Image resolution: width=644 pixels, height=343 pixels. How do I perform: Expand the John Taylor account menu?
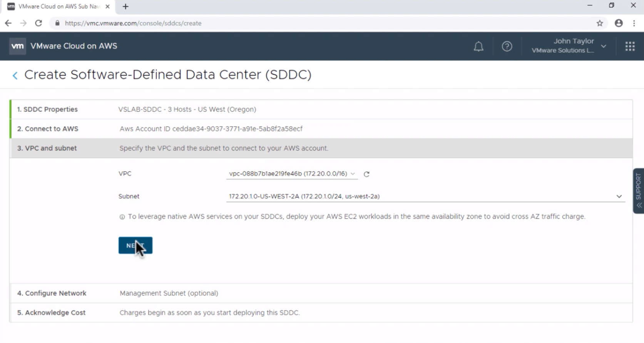click(x=569, y=46)
